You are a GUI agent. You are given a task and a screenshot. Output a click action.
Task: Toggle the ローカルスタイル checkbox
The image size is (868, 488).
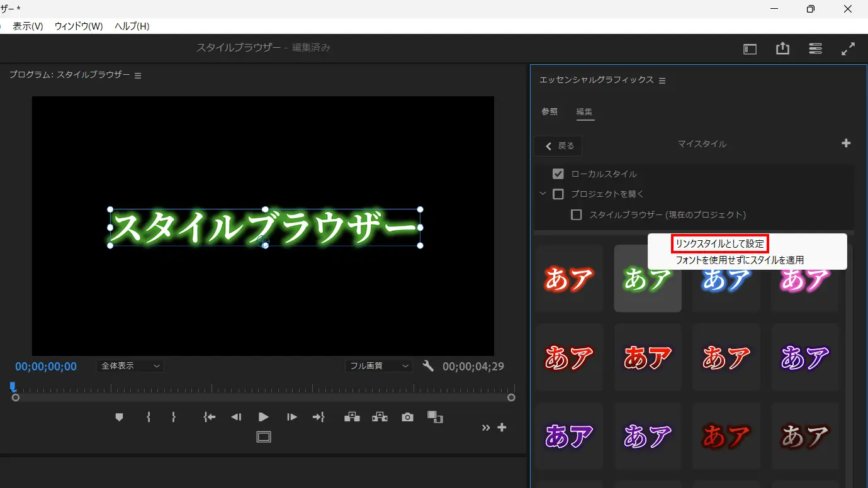pos(558,174)
